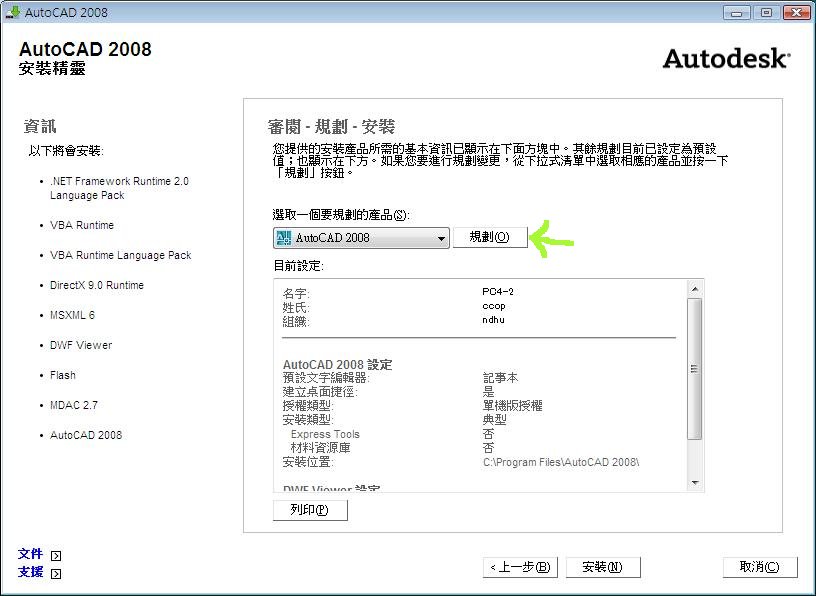Click the 典型 install type value
This screenshot has width=816, height=596.
(x=494, y=420)
